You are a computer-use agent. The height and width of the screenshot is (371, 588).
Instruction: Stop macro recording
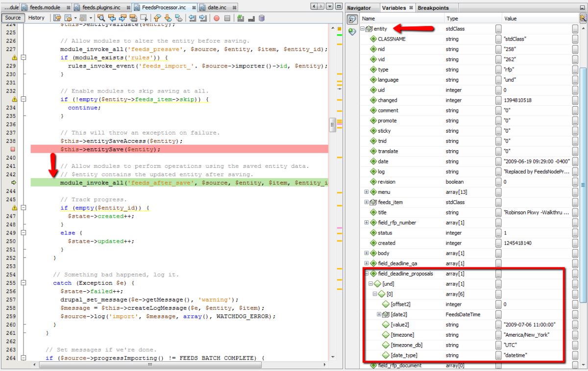point(227,18)
